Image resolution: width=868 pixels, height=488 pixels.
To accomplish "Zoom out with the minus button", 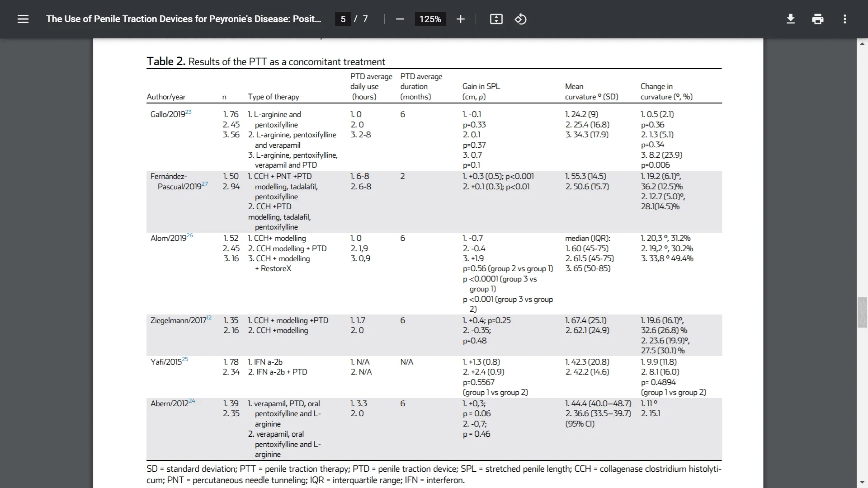I will [x=400, y=19].
